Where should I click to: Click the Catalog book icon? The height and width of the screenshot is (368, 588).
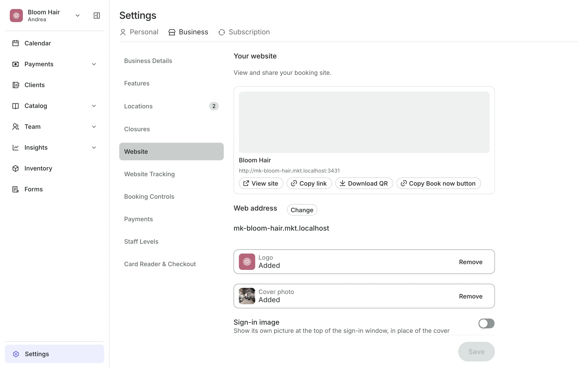coord(16,106)
